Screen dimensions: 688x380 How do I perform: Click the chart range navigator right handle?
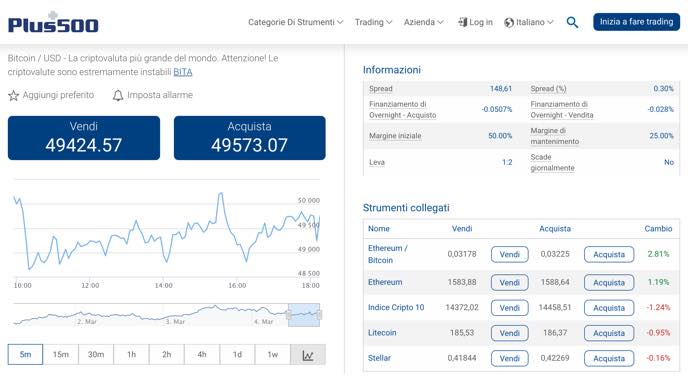[319, 315]
